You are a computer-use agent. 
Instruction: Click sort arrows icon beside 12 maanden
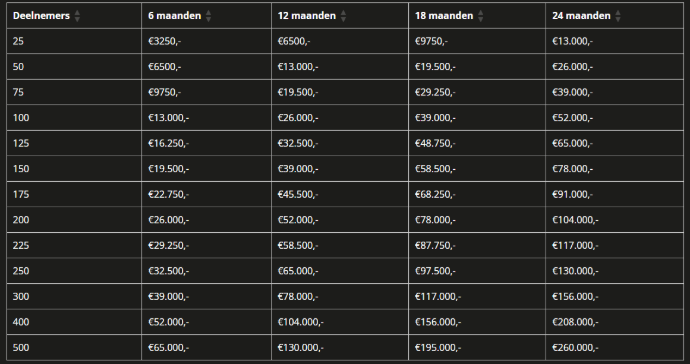pos(343,16)
